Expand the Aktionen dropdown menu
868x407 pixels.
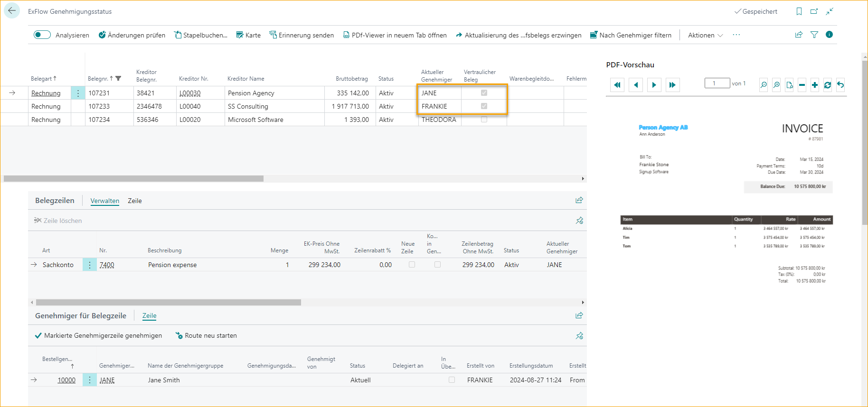point(705,35)
